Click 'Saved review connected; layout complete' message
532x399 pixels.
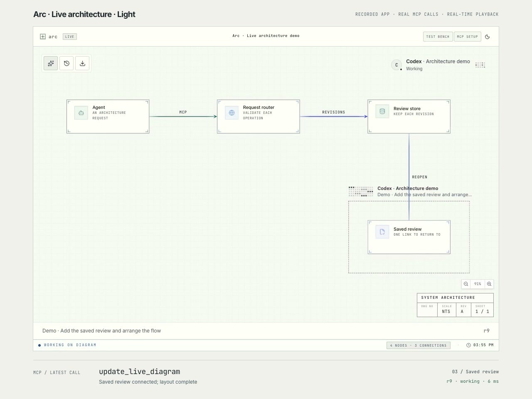[x=148, y=382]
